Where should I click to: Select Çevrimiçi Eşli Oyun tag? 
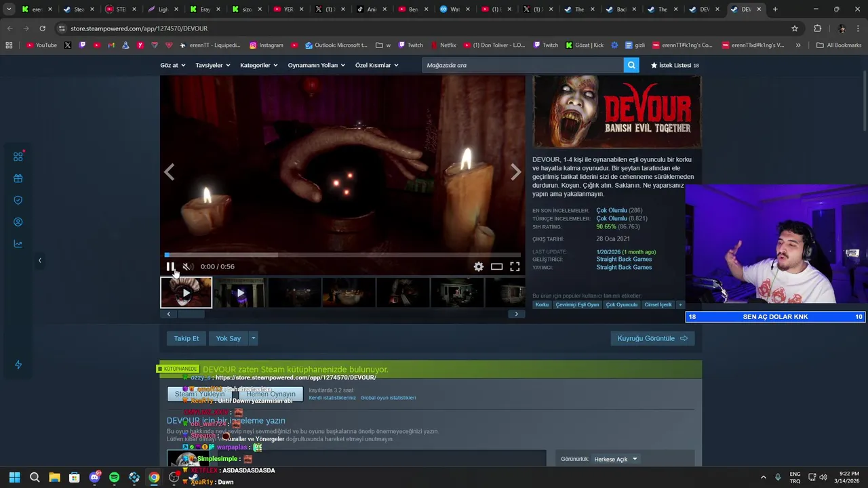pyautogui.click(x=578, y=304)
